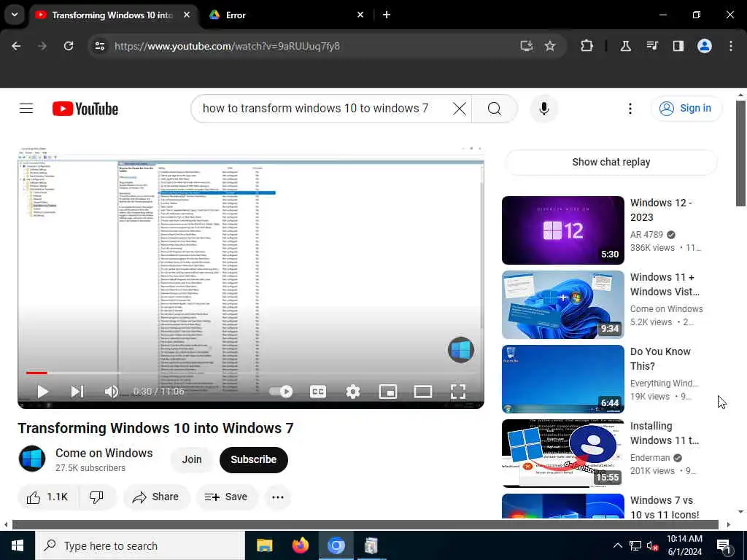This screenshot has width=747, height=560.
Task: Open AR 4789 channel name
Action: click(x=646, y=234)
